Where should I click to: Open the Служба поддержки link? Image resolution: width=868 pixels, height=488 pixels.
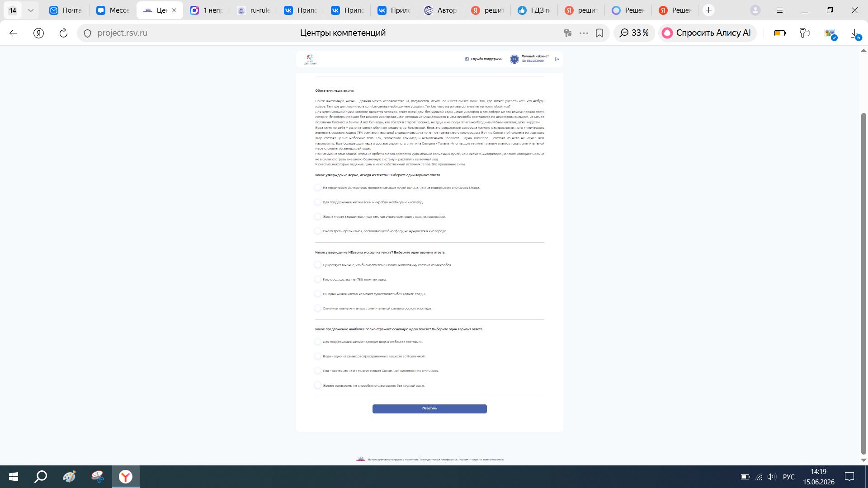pos(484,59)
